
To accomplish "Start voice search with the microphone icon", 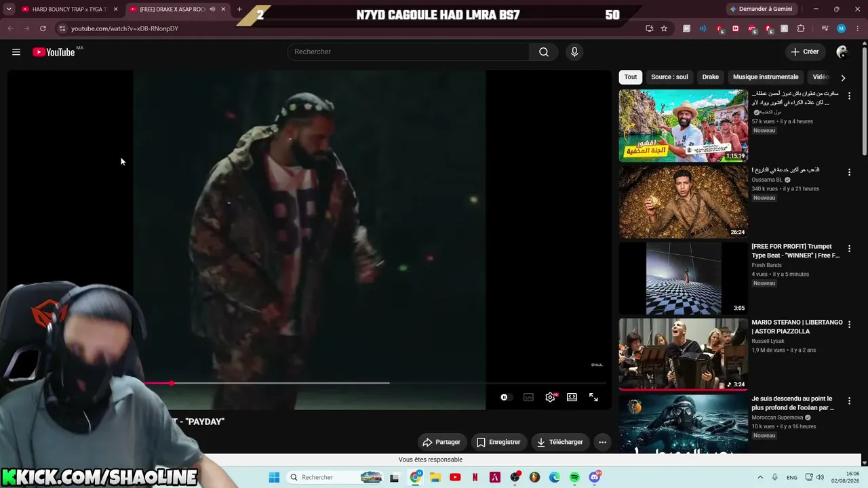I will 574,52.
